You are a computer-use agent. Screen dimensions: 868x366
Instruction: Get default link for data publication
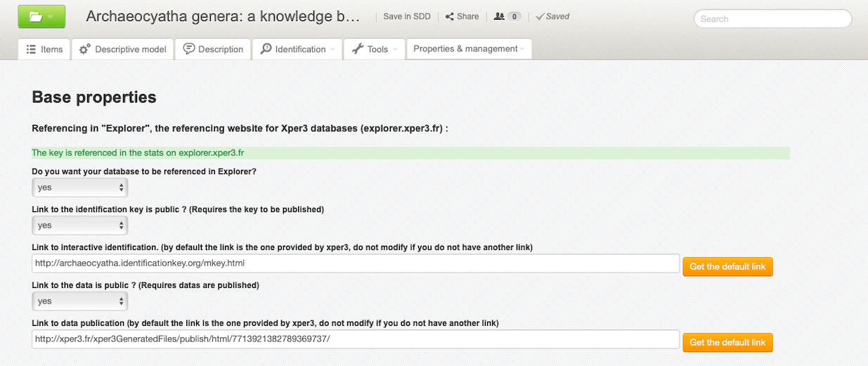[x=727, y=342]
